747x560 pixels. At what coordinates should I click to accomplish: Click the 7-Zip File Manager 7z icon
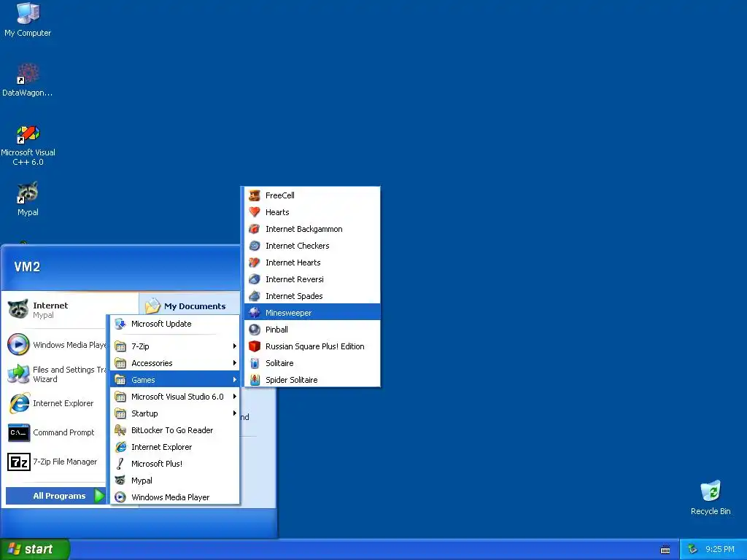(19, 462)
